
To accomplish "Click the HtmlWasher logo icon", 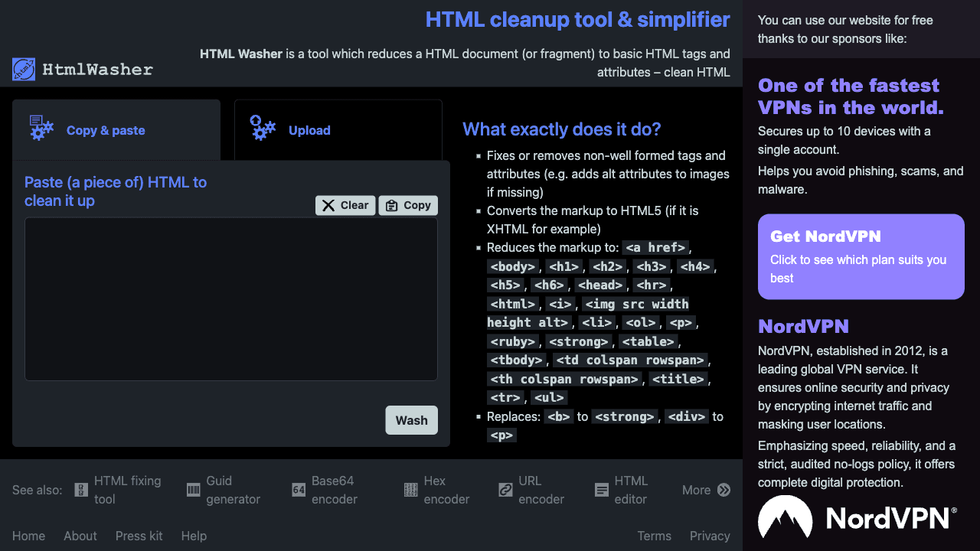I will (24, 69).
